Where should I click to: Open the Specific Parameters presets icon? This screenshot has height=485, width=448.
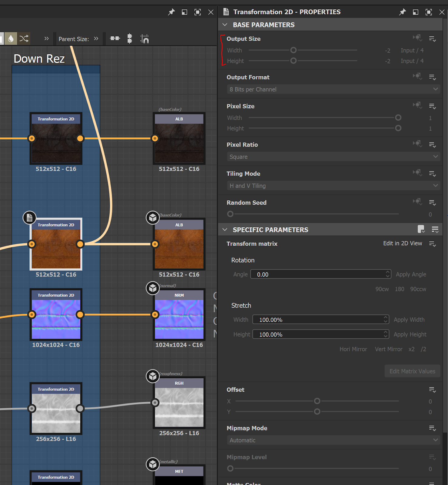click(x=421, y=229)
